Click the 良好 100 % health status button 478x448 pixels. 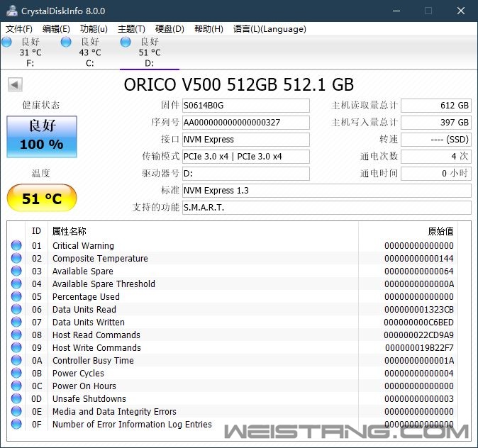click(x=42, y=137)
